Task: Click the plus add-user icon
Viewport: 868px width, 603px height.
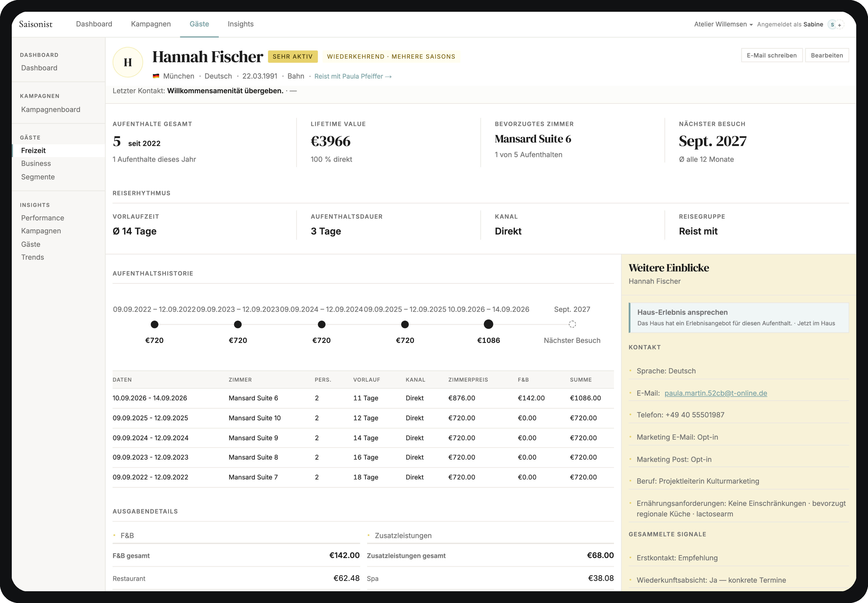Action: (840, 25)
